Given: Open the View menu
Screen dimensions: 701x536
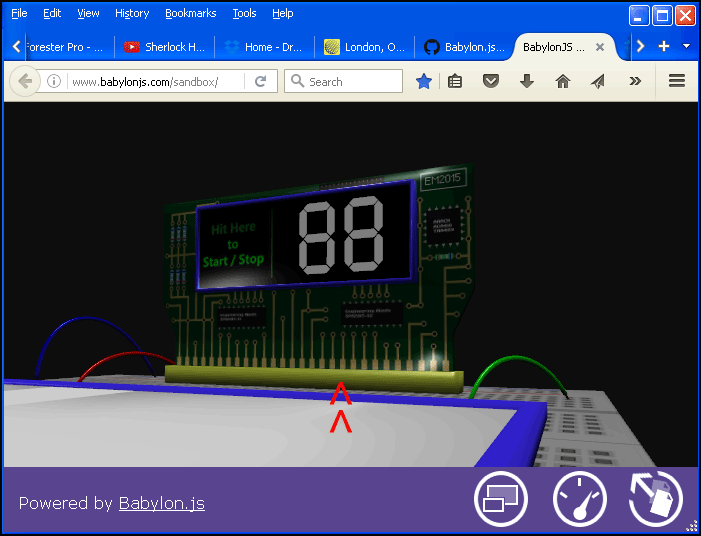Looking at the screenshot, I should 88,13.
